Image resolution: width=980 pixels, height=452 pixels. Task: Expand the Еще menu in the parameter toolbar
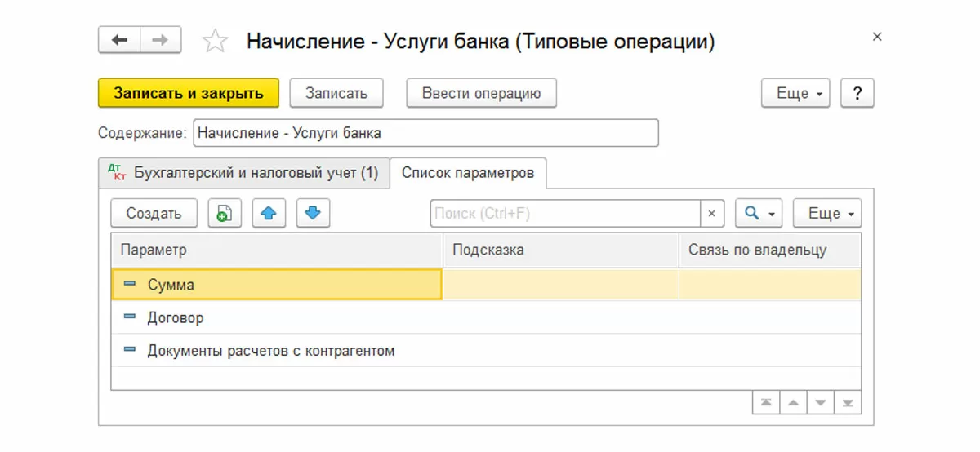pos(827,214)
